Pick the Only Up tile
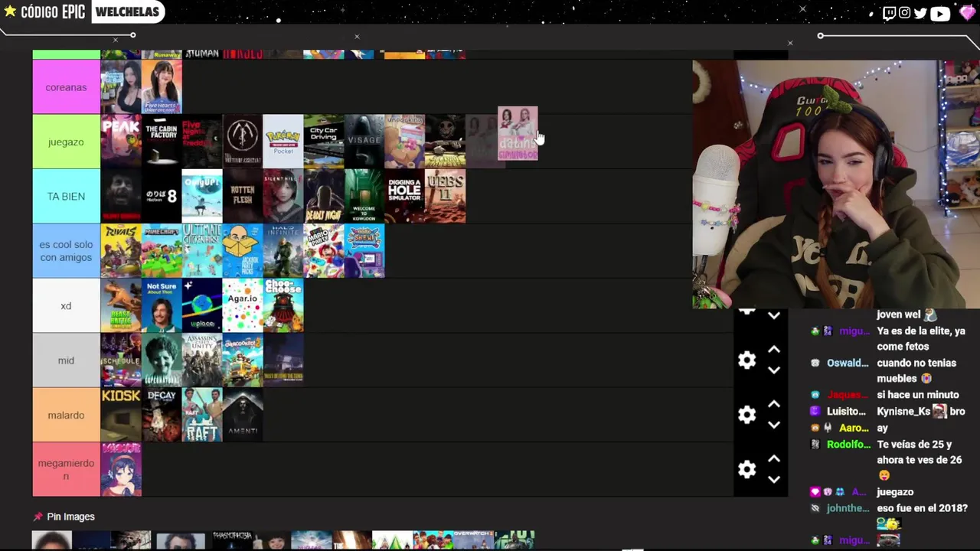The width and height of the screenshot is (980, 551). [x=202, y=197]
